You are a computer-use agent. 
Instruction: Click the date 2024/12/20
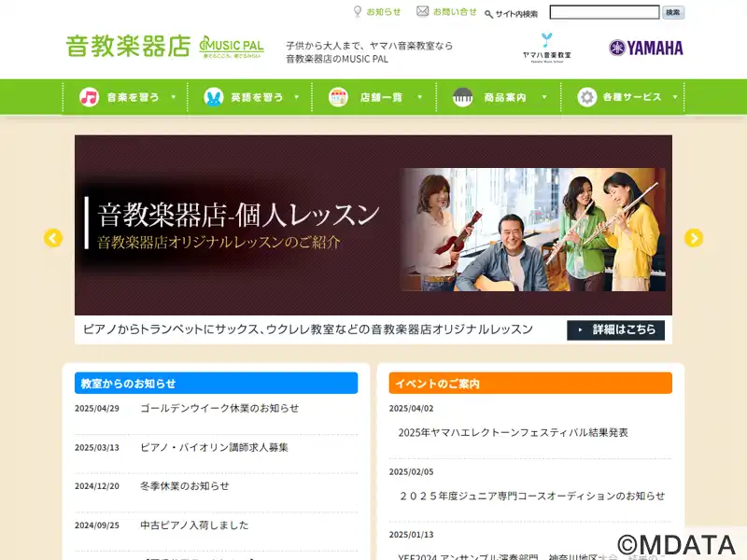point(97,486)
